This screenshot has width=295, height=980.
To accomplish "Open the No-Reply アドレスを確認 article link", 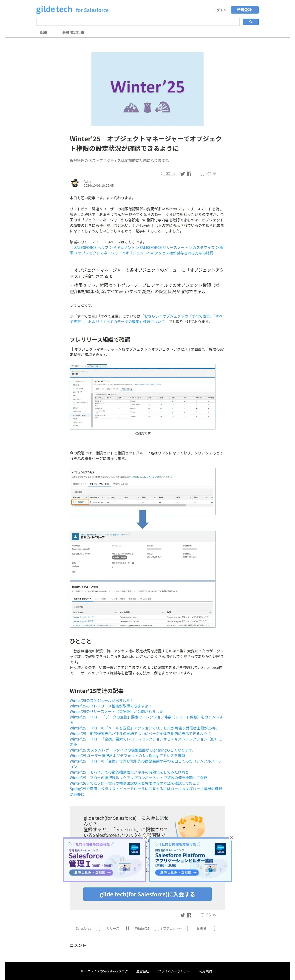I will tap(127, 755).
